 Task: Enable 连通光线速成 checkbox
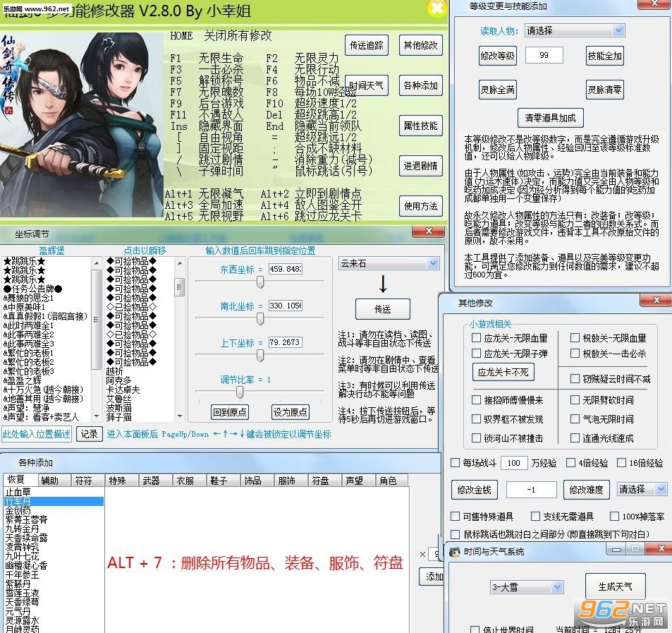tap(575, 438)
